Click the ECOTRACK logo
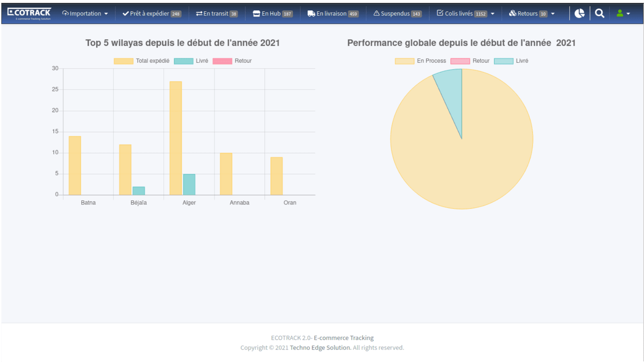 click(x=29, y=12)
